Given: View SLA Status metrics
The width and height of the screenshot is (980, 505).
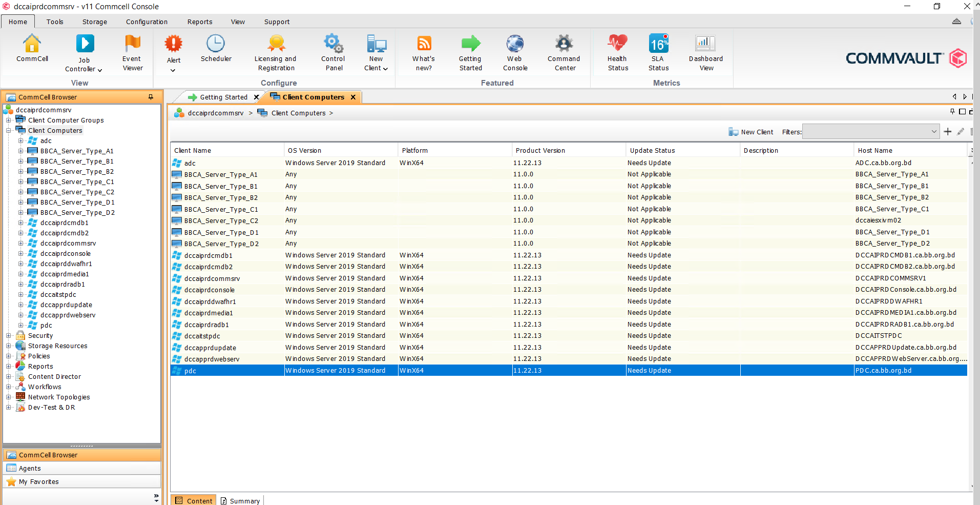Looking at the screenshot, I should 658,53.
